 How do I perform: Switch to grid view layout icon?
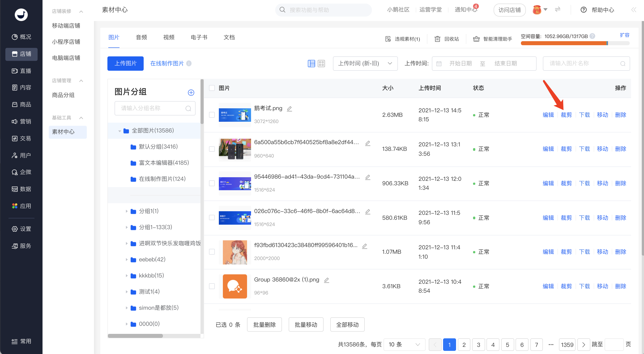321,64
